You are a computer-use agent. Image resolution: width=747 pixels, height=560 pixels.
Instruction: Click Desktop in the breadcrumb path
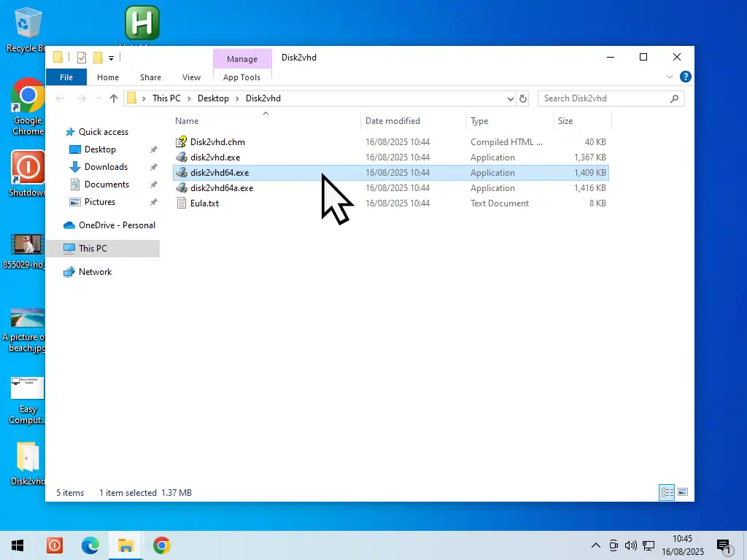pyautogui.click(x=213, y=98)
